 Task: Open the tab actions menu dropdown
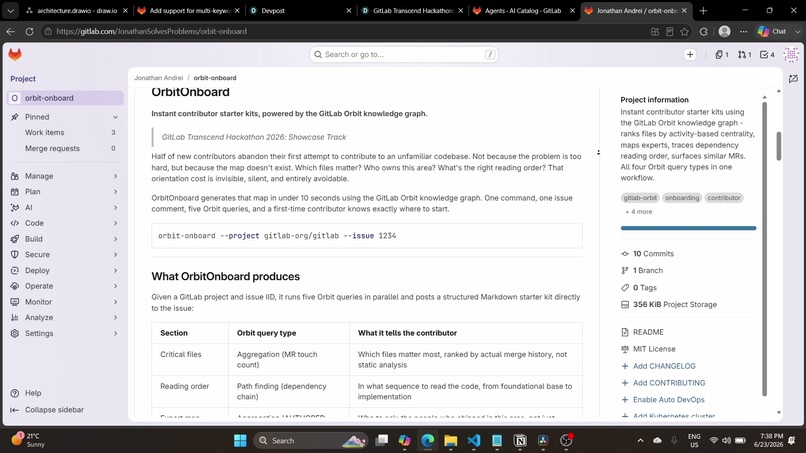10,10
